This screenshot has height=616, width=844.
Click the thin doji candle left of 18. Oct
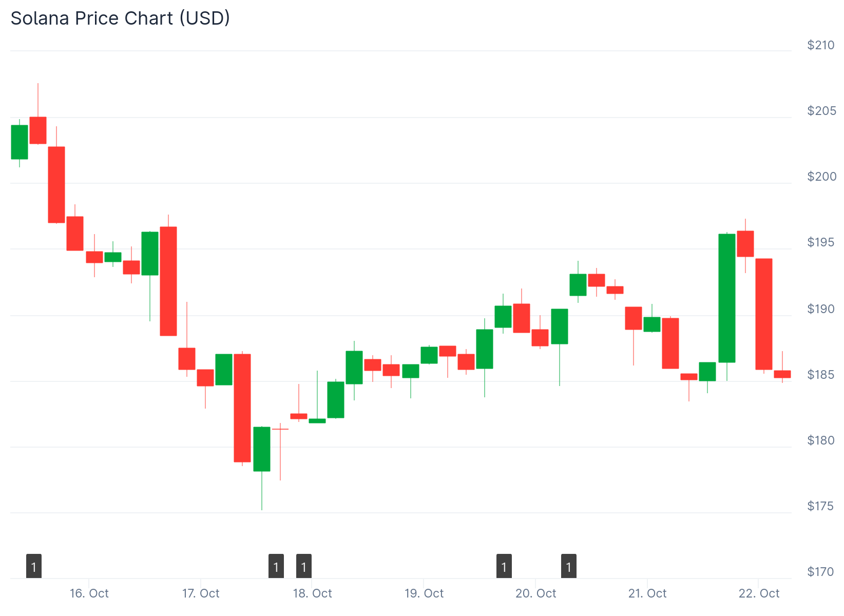point(280,429)
